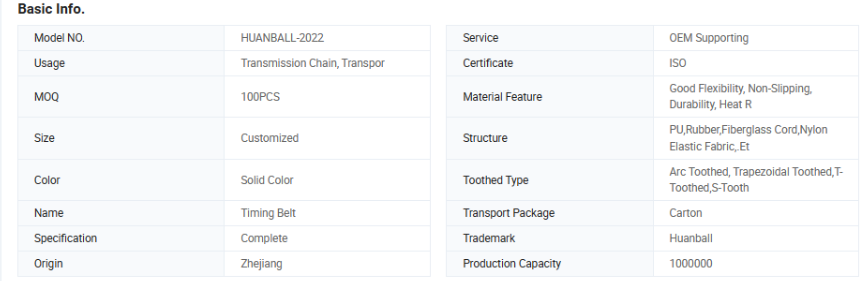Click the Zhejiang origin value

coord(261,264)
